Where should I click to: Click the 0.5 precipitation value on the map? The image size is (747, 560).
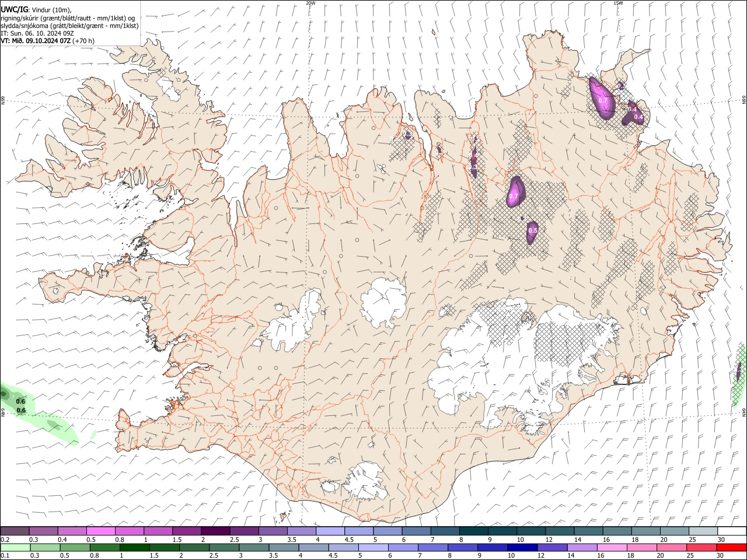532,231
